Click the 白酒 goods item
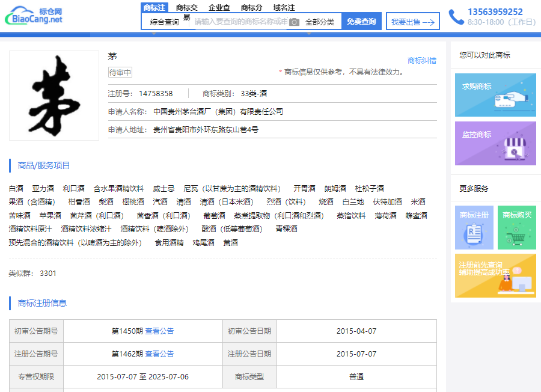Screen dimensions: 541x392 click(x=16, y=188)
